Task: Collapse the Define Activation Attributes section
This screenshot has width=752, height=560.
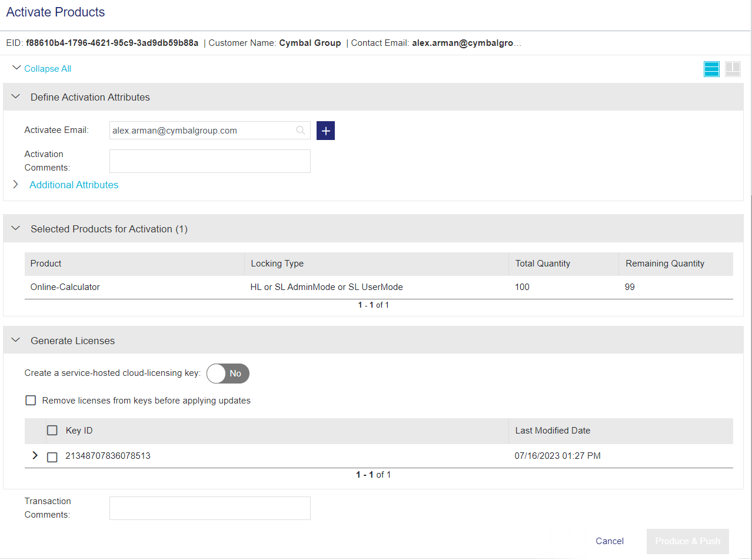Action: [x=16, y=97]
